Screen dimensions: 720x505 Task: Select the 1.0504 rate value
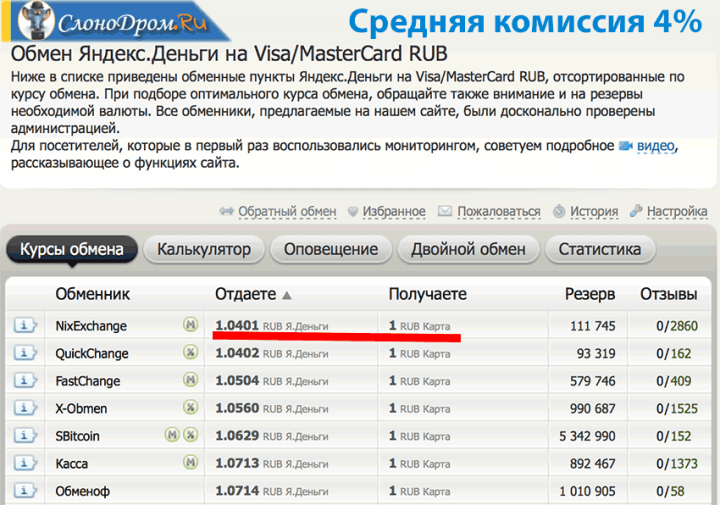(x=237, y=380)
